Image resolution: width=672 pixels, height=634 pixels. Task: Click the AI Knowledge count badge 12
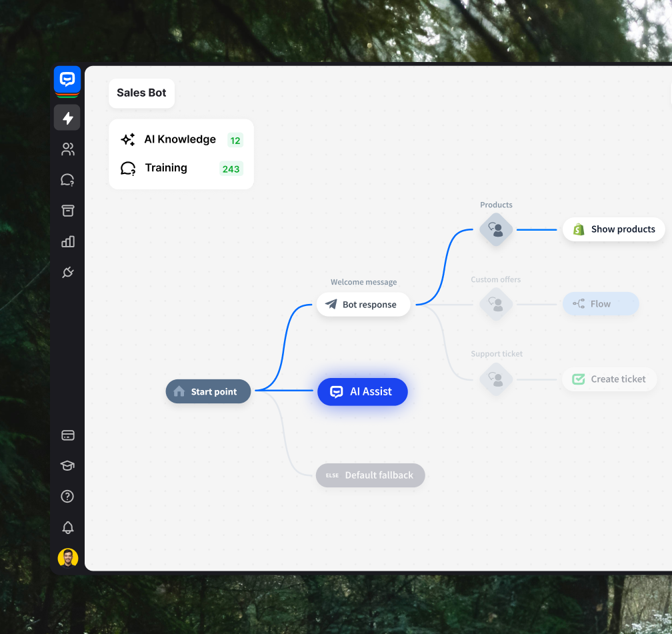click(x=235, y=141)
